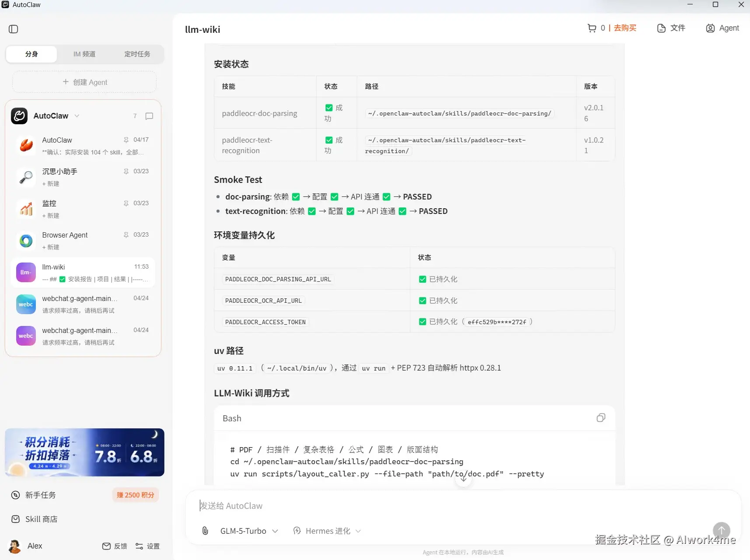The width and height of the screenshot is (750, 560).
Task: Open the AutoClaw conversation from 04/17
Action: (x=83, y=146)
